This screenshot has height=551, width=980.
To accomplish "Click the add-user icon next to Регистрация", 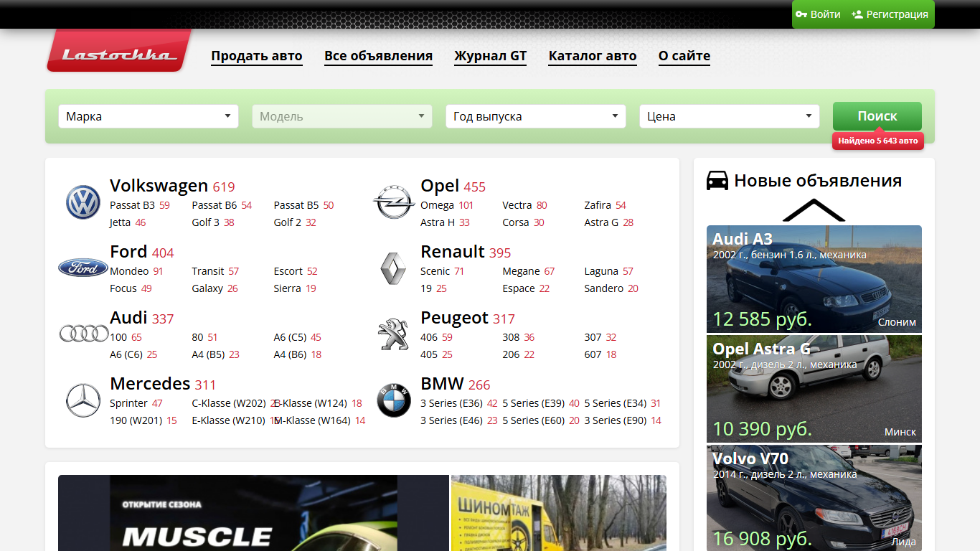I will coord(857,14).
